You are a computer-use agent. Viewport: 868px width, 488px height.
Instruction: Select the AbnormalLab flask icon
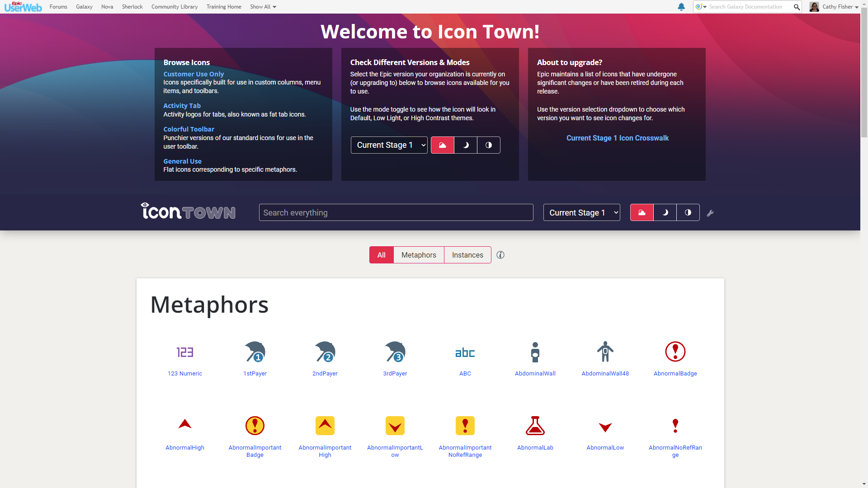point(535,426)
